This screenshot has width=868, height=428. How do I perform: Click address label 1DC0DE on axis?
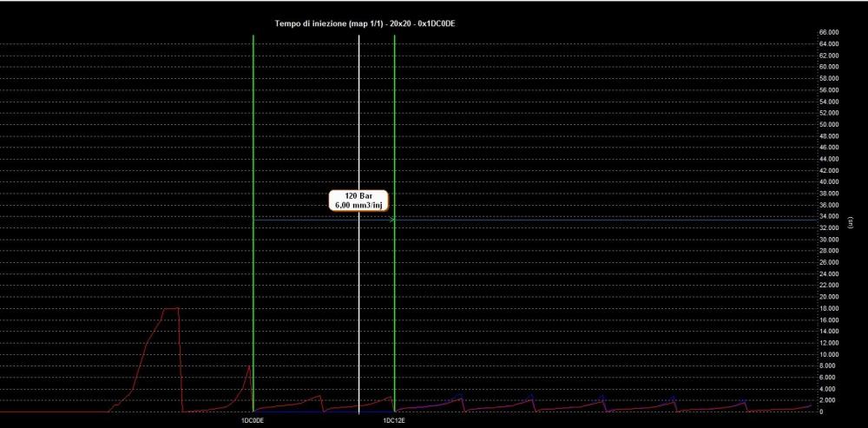252,420
